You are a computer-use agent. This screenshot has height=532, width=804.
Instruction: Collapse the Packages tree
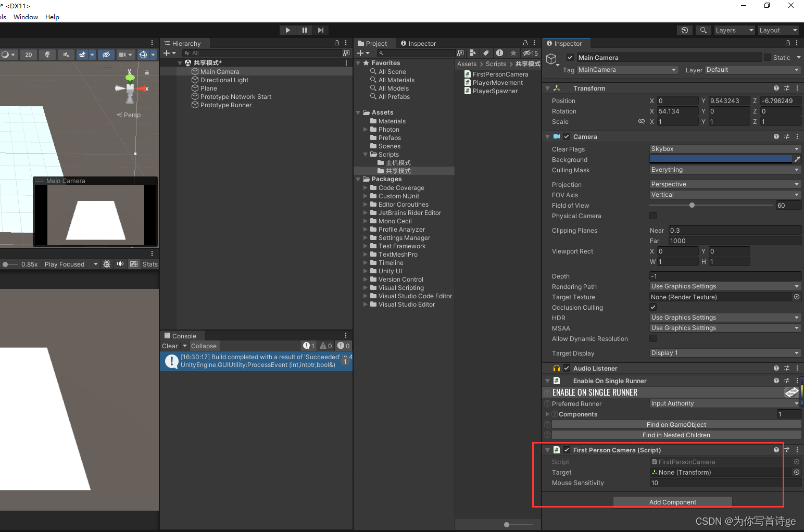coord(358,179)
